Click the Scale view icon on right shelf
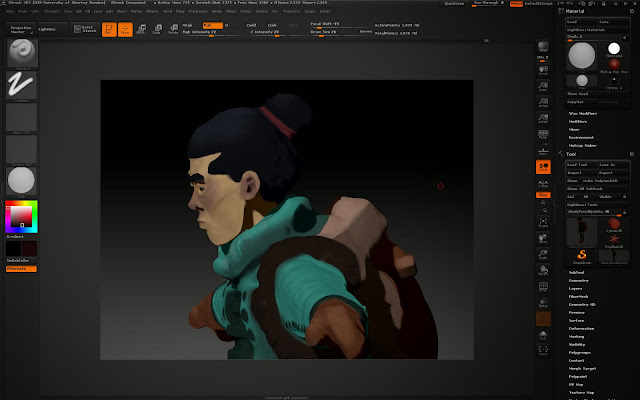640x400 pixels. 543,255
